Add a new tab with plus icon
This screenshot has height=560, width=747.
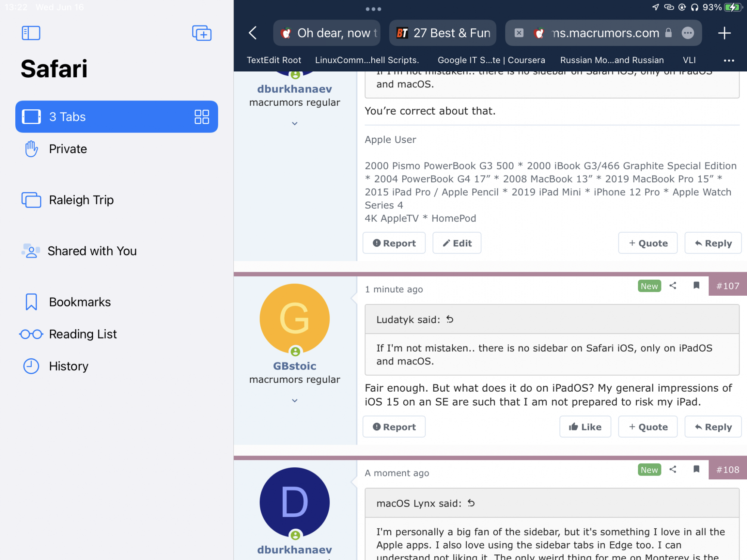coord(724,33)
